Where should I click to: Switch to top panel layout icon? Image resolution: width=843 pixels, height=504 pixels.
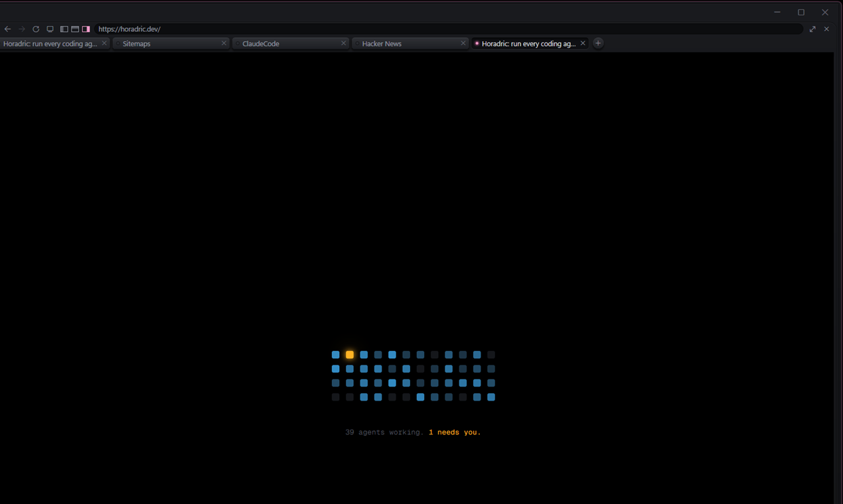[75, 29]
